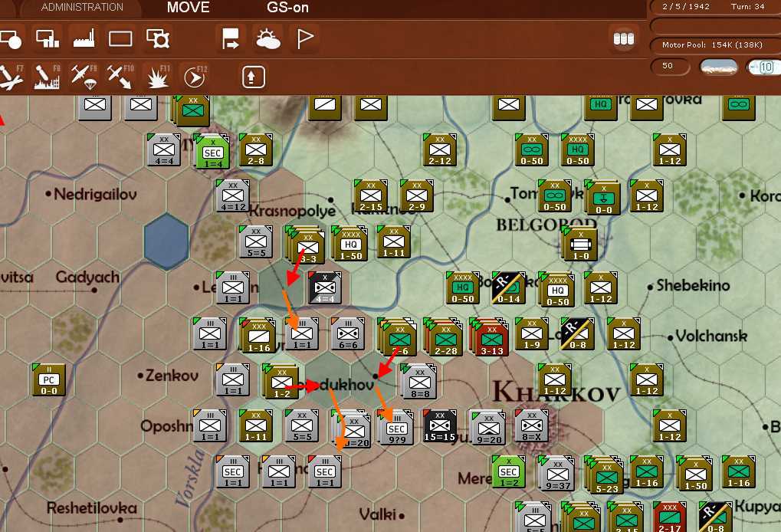Select the PC 0-0 counter
Viewport: 781px width, 532px height.
coord(49,380)
